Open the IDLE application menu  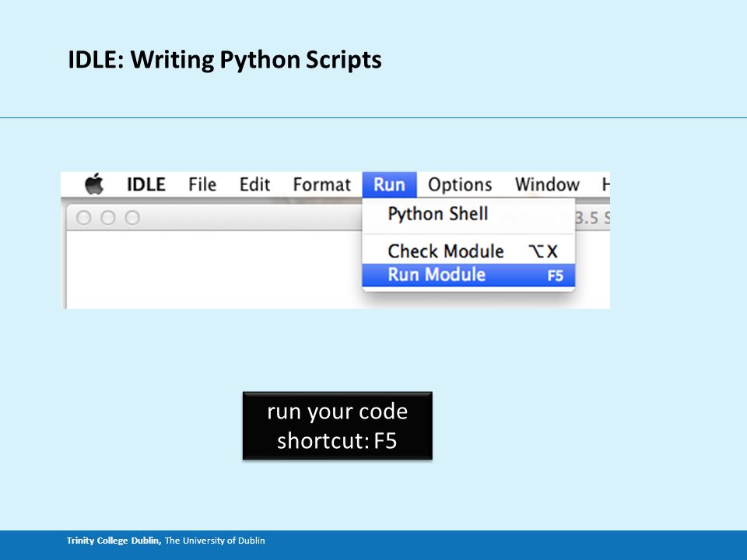pyautogui.click(x=146, y=185)
